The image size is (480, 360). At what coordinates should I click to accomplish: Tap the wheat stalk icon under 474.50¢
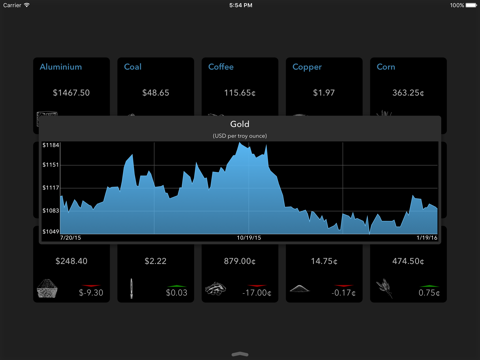pos(385,288)
